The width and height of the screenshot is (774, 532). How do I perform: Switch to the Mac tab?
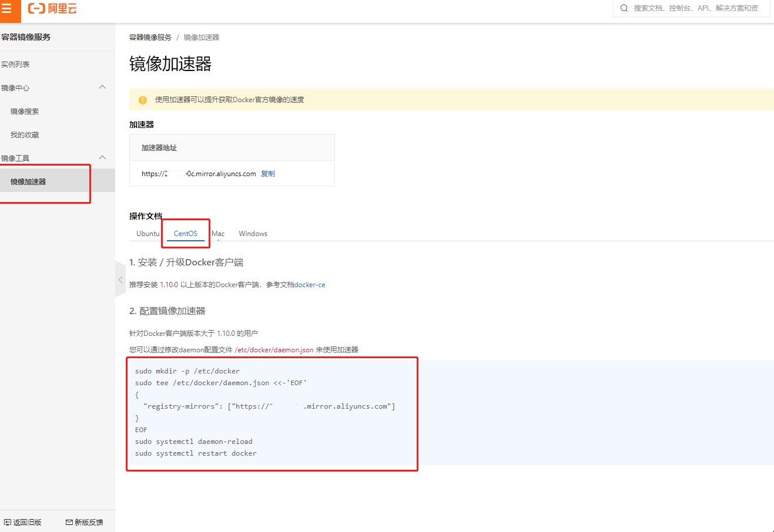218,234
